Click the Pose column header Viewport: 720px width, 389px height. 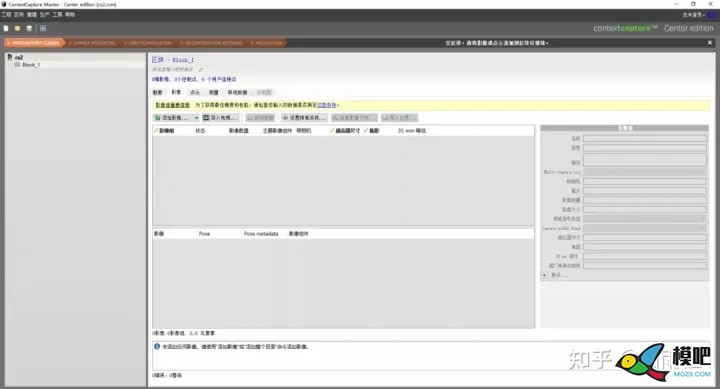204,234
